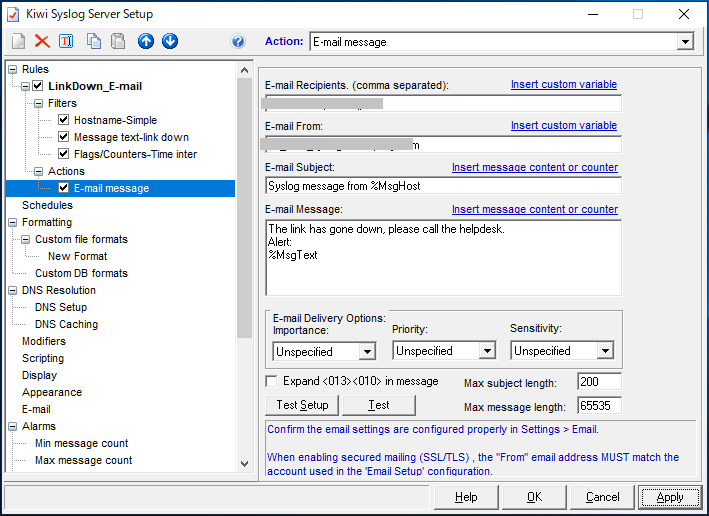This screenshot has width=709, height=516.
Task: Click the Copy toolbar icon
Action: pos(94,41)
